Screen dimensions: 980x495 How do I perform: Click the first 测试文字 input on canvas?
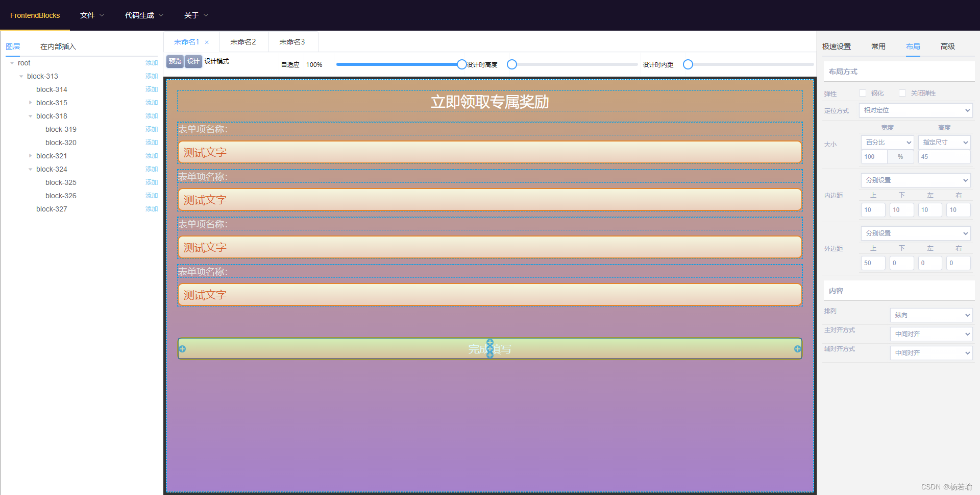(x=490, y=152)
